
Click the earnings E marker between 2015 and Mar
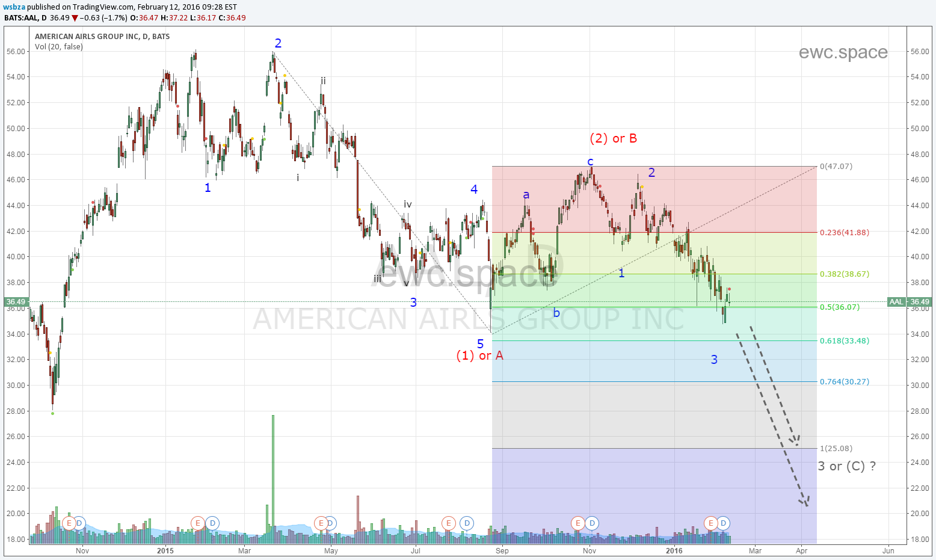[x=197, y=523]
